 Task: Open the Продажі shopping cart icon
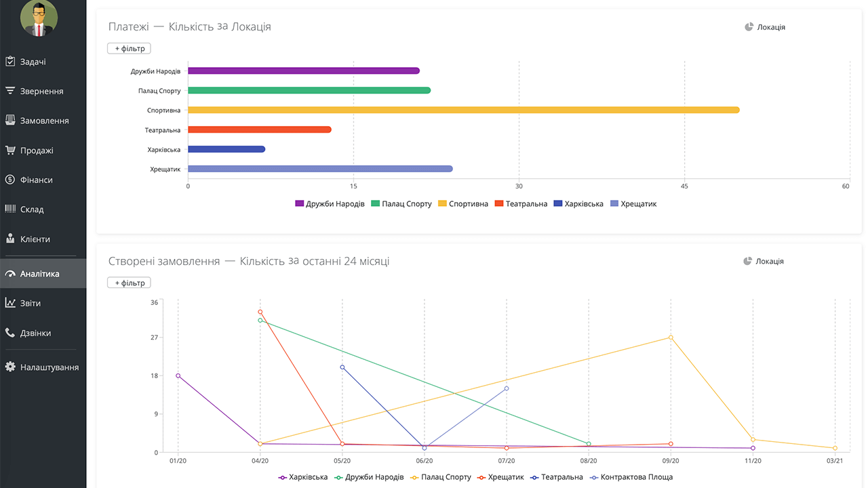(10, 150)
